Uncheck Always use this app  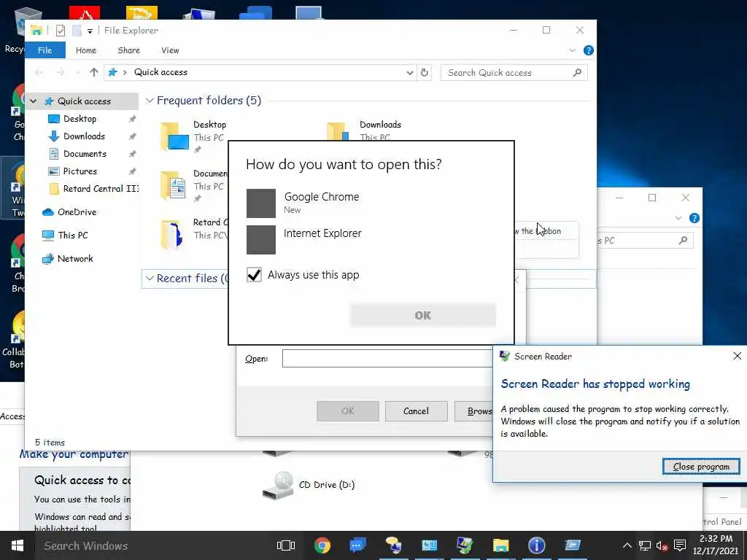coord(254,275)
